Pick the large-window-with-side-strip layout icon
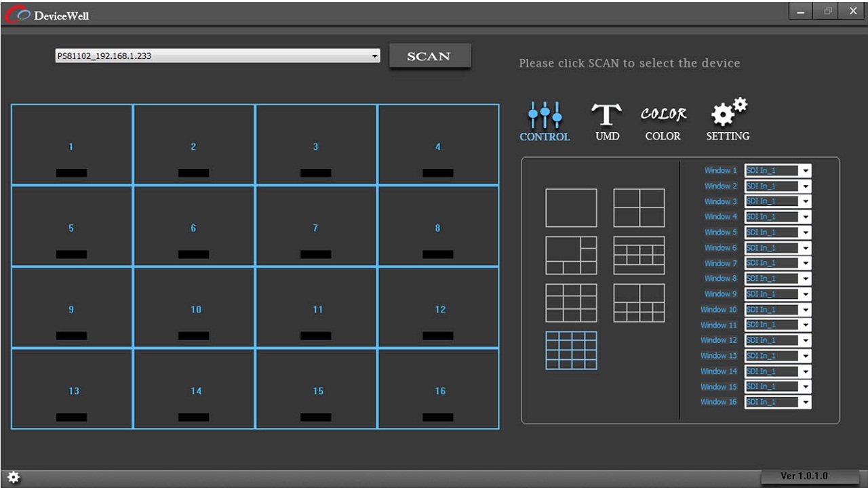 571,256
